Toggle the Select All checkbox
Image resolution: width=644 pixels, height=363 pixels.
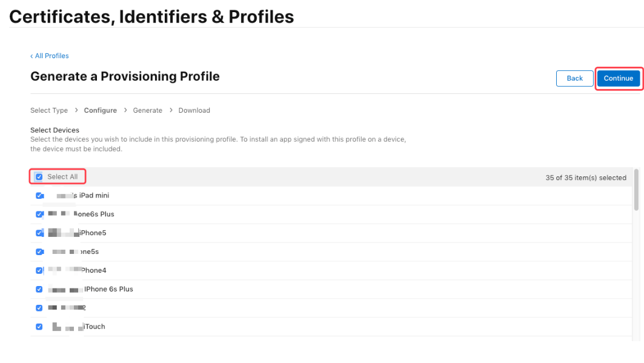point(39,177)
